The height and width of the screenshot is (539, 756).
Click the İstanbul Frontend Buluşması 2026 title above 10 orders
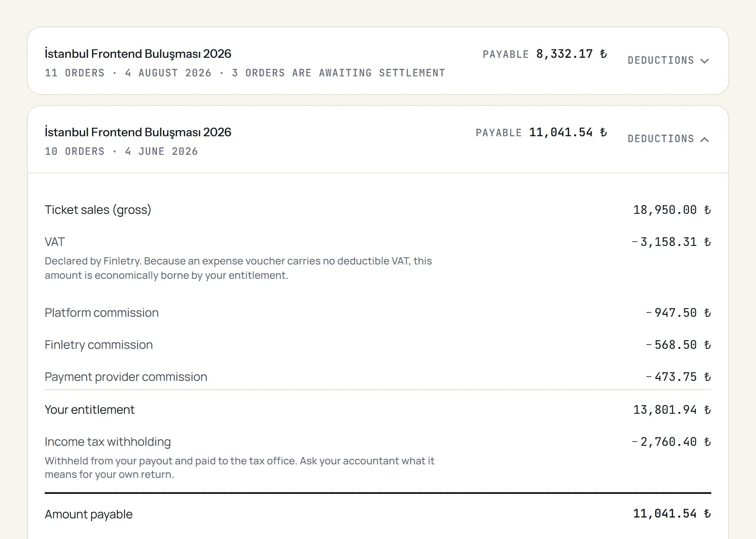pyautogui.click(x=138, y=132)
